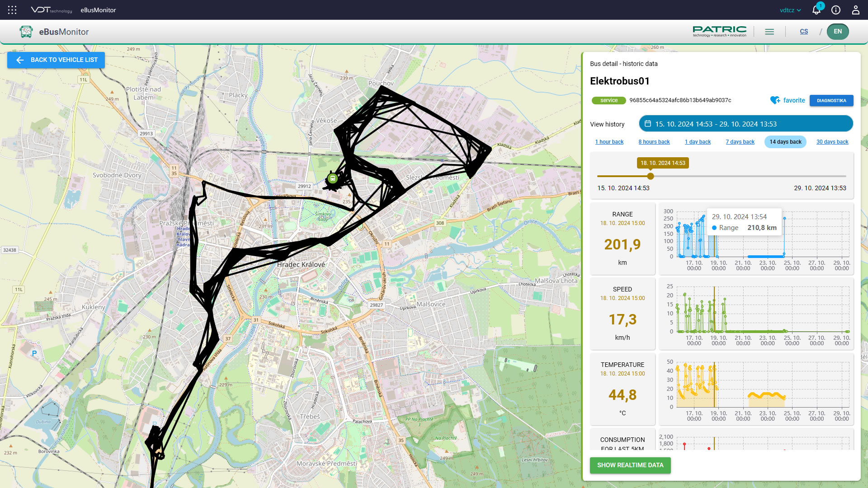Select the 7 days back link
The height and width of the screenshot is (488, 868).
(x=740, y=141)
